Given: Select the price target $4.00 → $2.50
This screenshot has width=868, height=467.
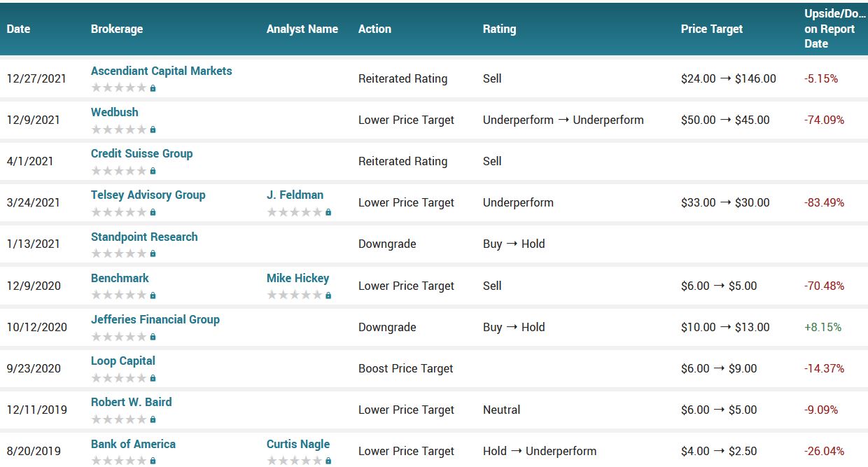Looking at the screenshot, I should coord(719,451).
